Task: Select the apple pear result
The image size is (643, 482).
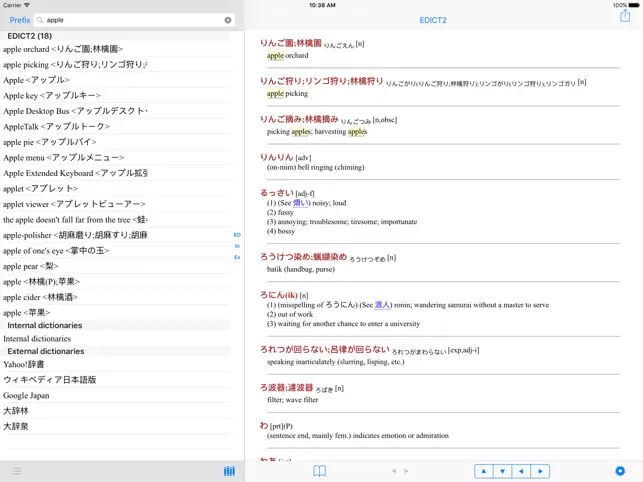Action: click(x=116, y=266)
